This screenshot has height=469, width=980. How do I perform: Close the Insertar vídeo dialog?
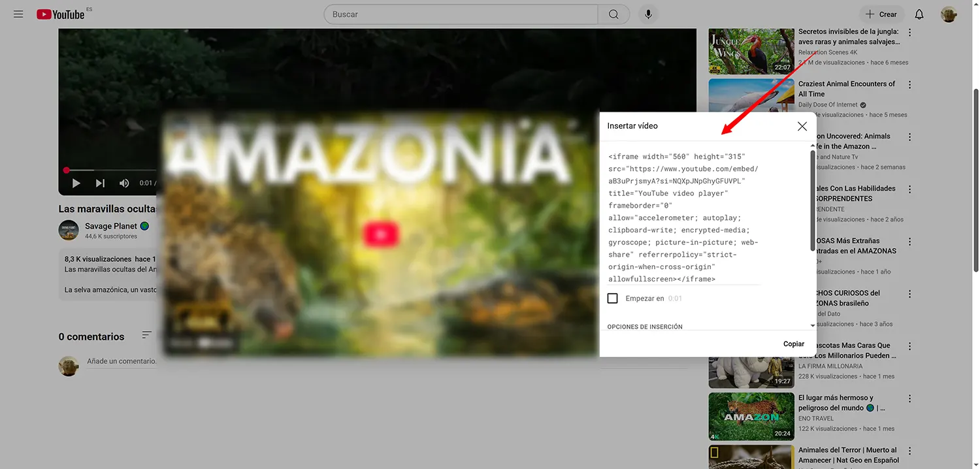point(802,126)
